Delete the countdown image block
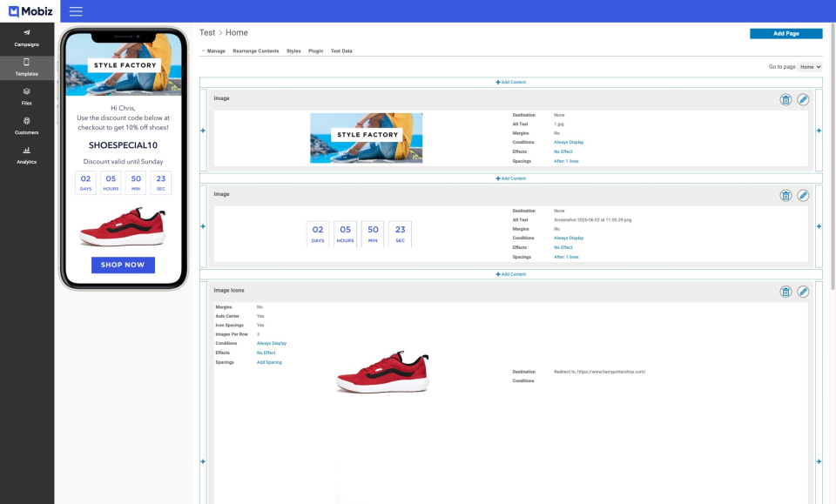The height and width of the screenshot is (504, 836). pyautogui.click(x=785, y=196)
